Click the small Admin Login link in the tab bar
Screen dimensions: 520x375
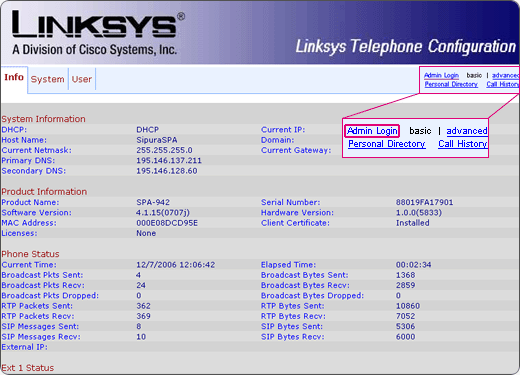coord(441,76)
